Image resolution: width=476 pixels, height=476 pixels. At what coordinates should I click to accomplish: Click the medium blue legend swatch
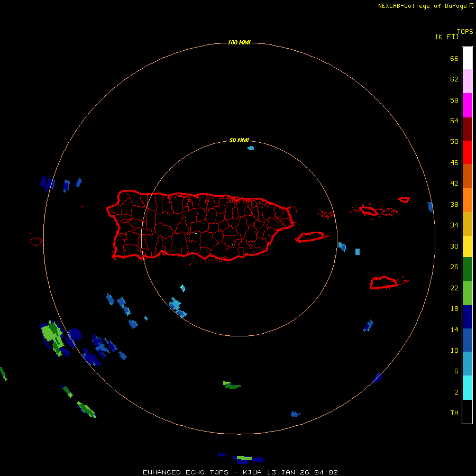467,340
